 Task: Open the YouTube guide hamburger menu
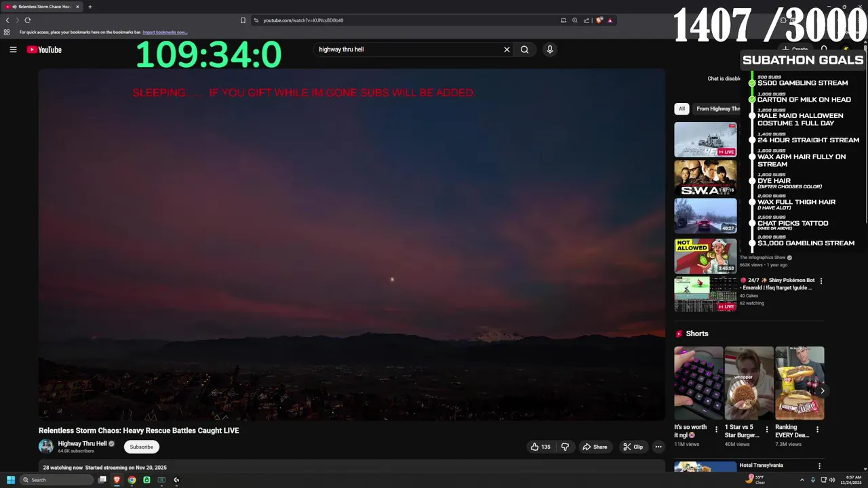13,49
